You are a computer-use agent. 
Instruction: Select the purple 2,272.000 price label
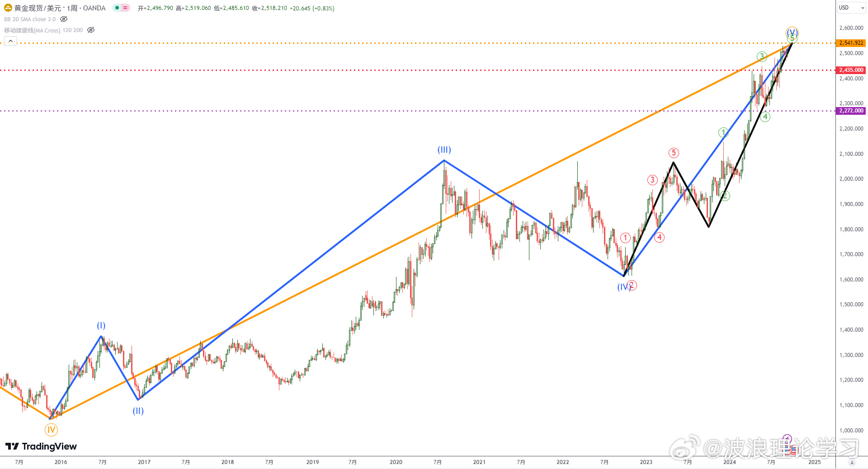click(852, 111)
